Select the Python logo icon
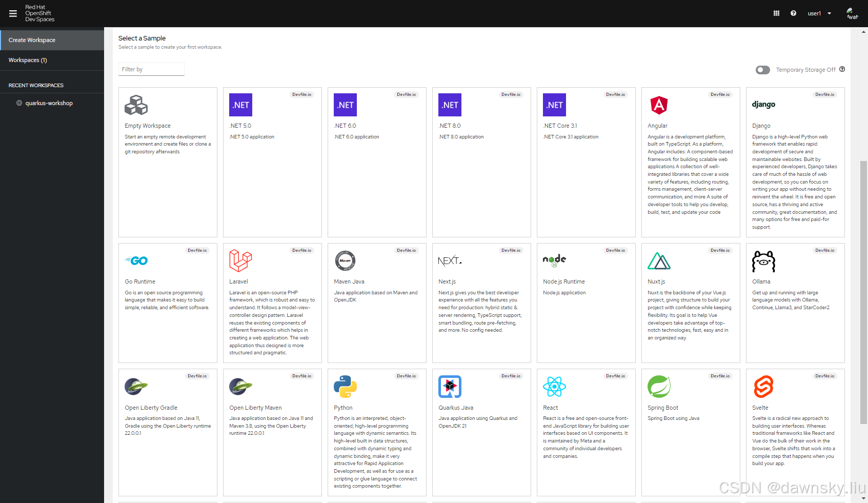868x503 pixels. (345, 387)
